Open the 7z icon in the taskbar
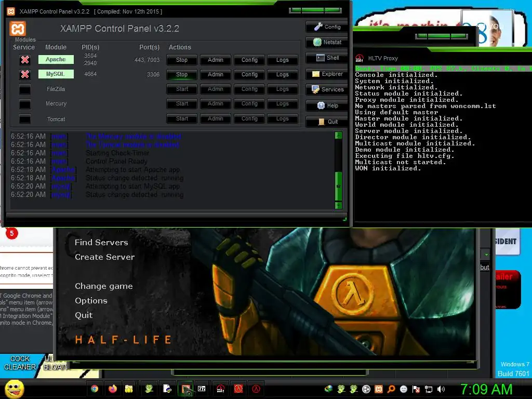532x399 pixels. (x=202, y=389)
